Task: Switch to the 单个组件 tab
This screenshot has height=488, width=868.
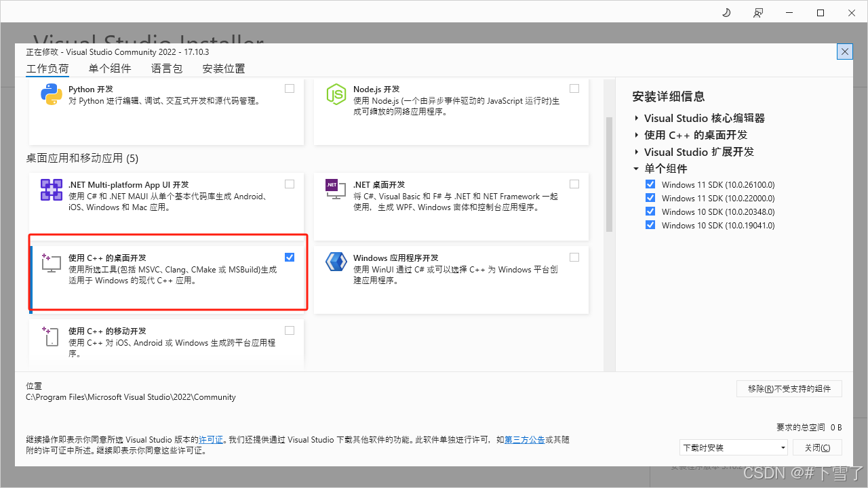Action: [x=110, y=68]
